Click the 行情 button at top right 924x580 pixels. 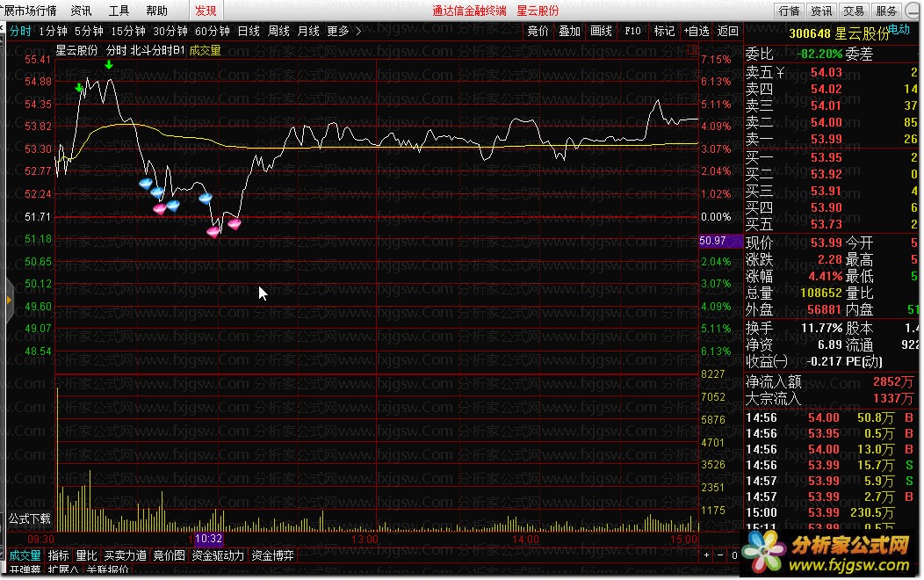(789, 11)
